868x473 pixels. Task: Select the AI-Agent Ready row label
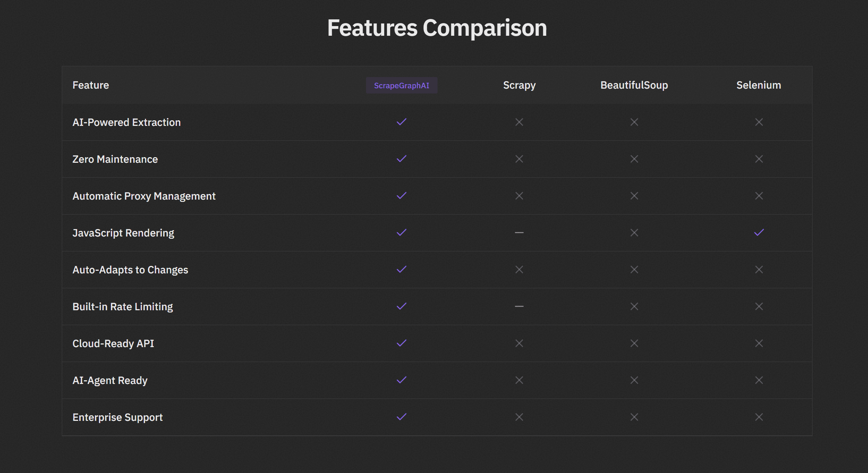pyautogui.click(x=110, y=381)
